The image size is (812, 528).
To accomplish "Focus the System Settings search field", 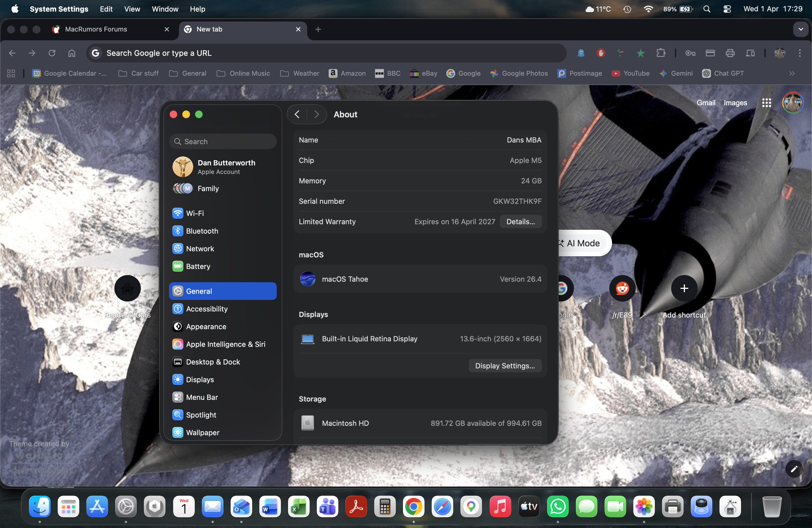I will [223, 142].
